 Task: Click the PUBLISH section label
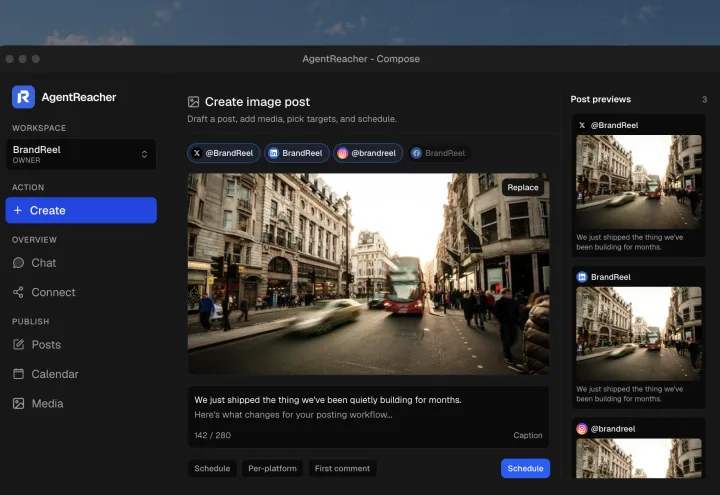(x=30, y=321)
